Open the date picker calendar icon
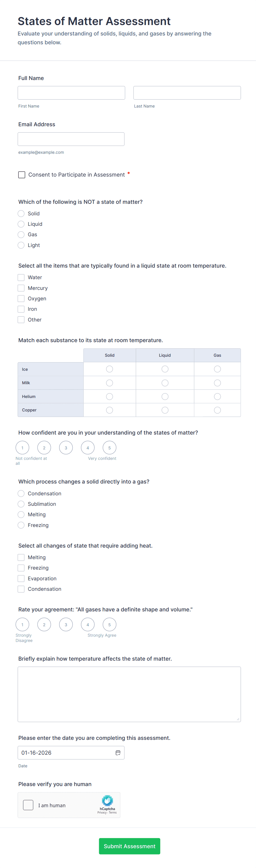 pos(118,753)
